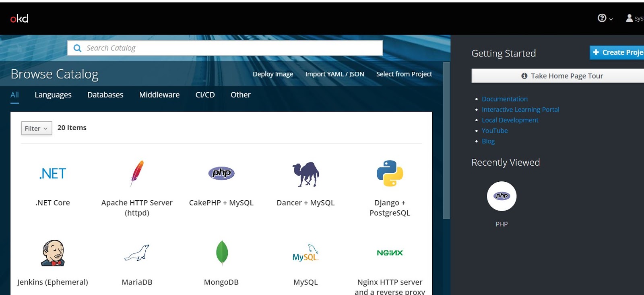This screenshot has width=644, height=295.
Task: Switch to the Middleware tab
Action: pyautogui.click(x=159, y=95)
